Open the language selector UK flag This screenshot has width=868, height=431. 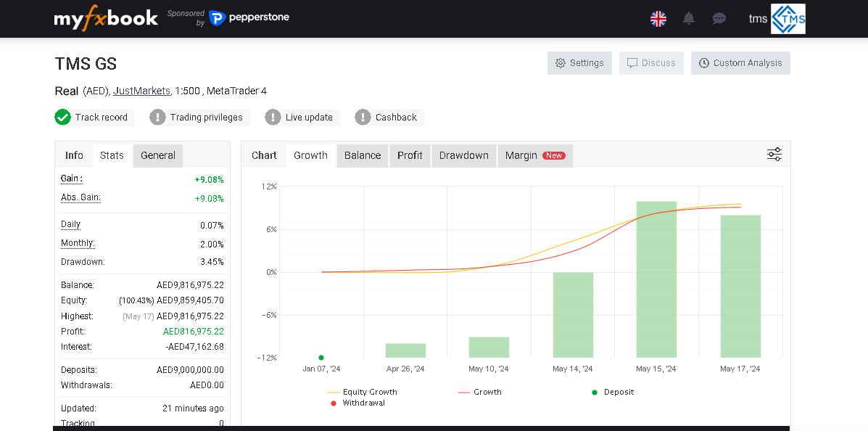(x=658, y=19)
